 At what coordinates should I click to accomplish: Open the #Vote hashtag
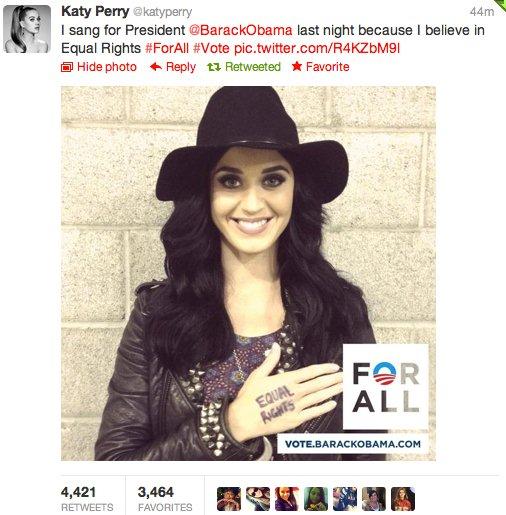click(x=211, y=49)
